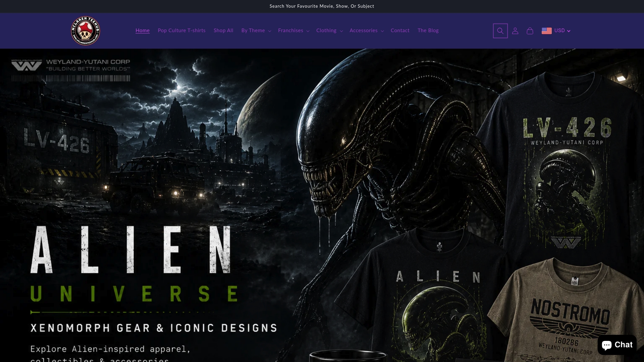Open The Blog page
Viewport: 644px width, 362px height.
(428, 31)
